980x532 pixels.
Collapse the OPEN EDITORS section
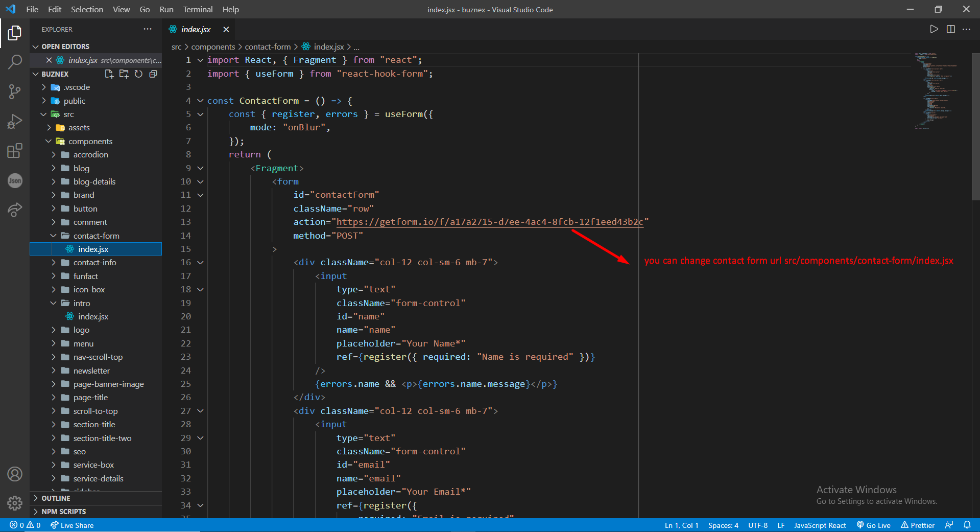pyautogui.click(x=96, y=47)
